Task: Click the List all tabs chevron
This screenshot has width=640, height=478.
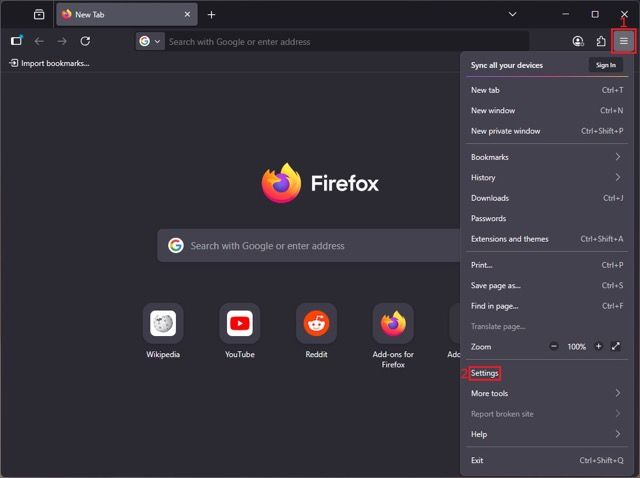Action: [x=512, y=14]
